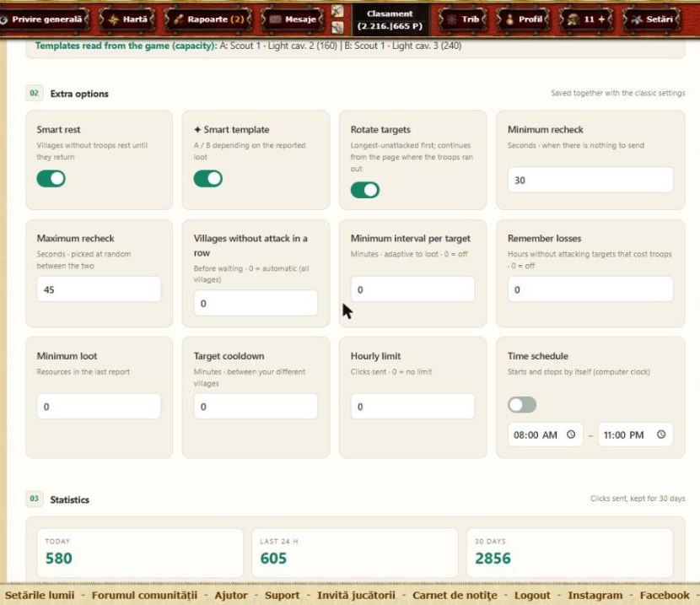Open the Forumul comunității link
Screen dimensions: 700x605
point(144,595)
